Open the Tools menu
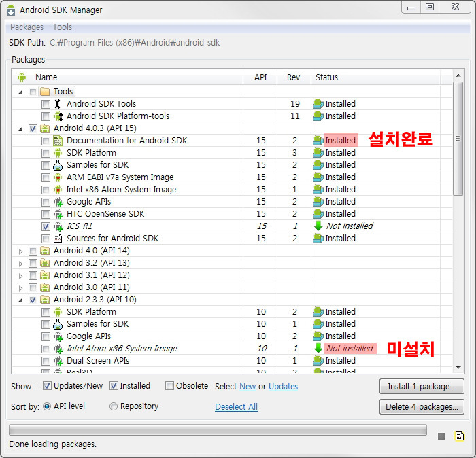This screenshot has width=476, height=458. pyautogui.click(x=63, y=27)
